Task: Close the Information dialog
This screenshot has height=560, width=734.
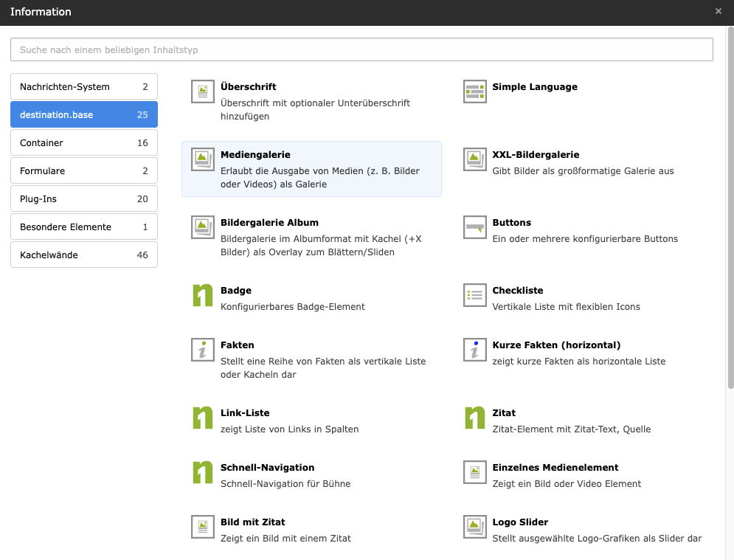Action: click(718, 11)
